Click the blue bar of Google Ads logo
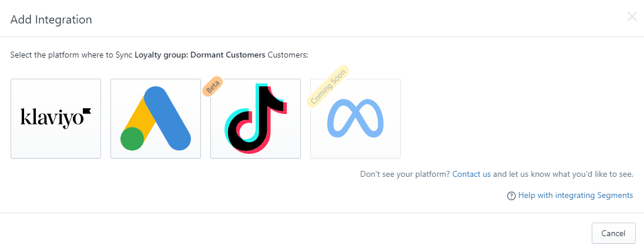 pyautogui.click(x=167, y=118)
